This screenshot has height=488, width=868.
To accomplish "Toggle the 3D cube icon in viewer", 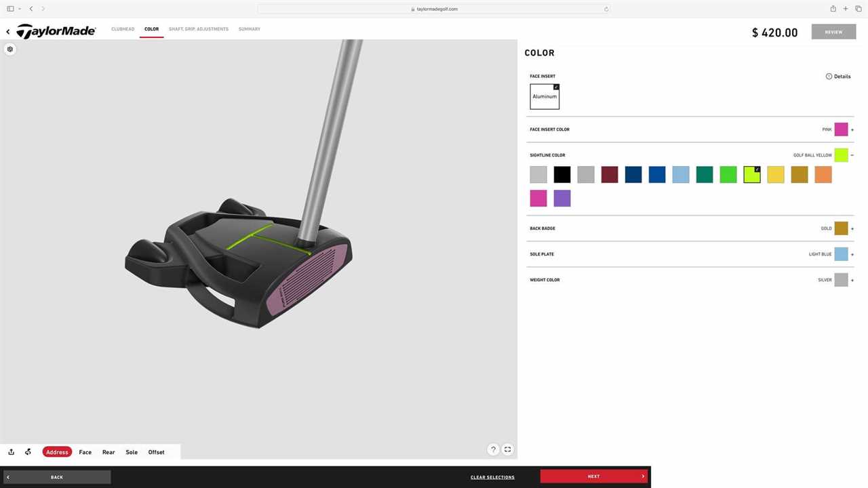I will (x=10, y=49).
